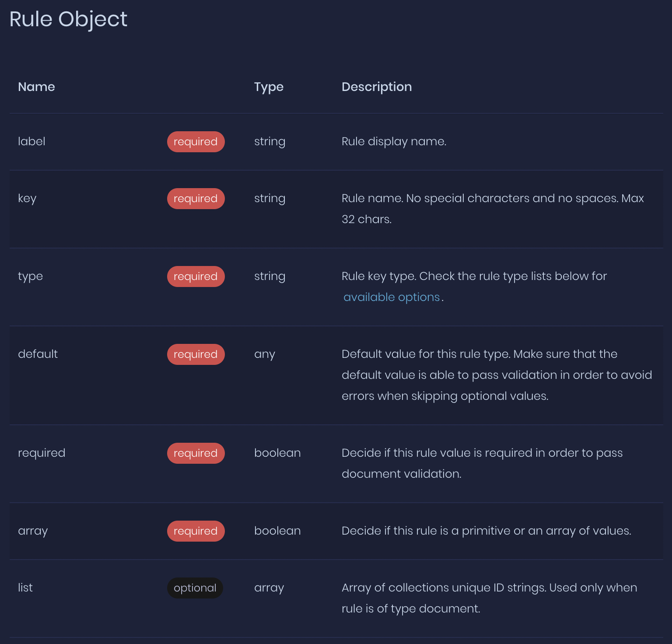Click the required badge next to type
This screenshot has height=644, width=672.
click(196, 276)
